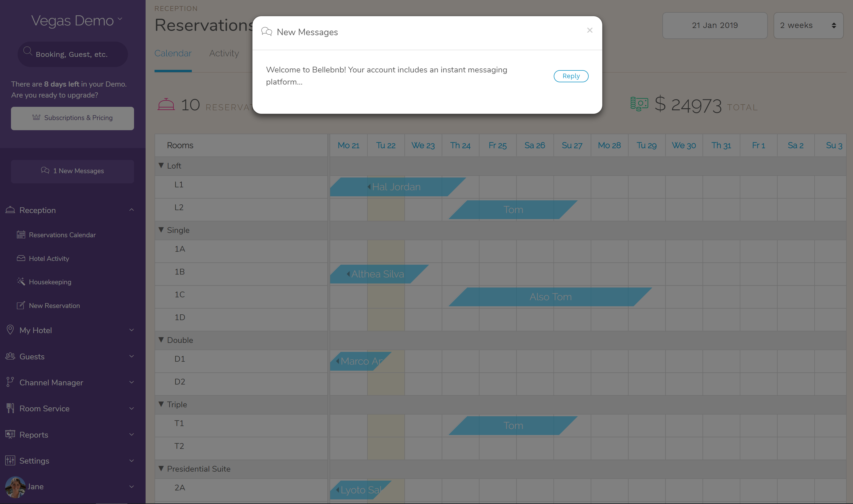Screen dimensions: 853x504
Task: Click the Reservations Calendar grid icon
Action: (21, 235)
